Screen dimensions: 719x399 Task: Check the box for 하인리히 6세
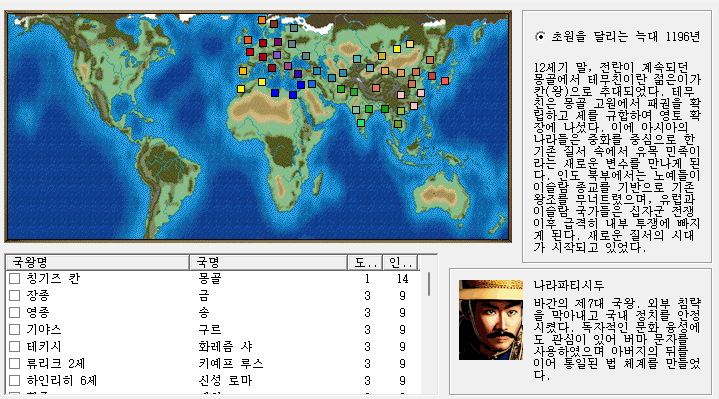pyautogui.click(x=15, y=380)
